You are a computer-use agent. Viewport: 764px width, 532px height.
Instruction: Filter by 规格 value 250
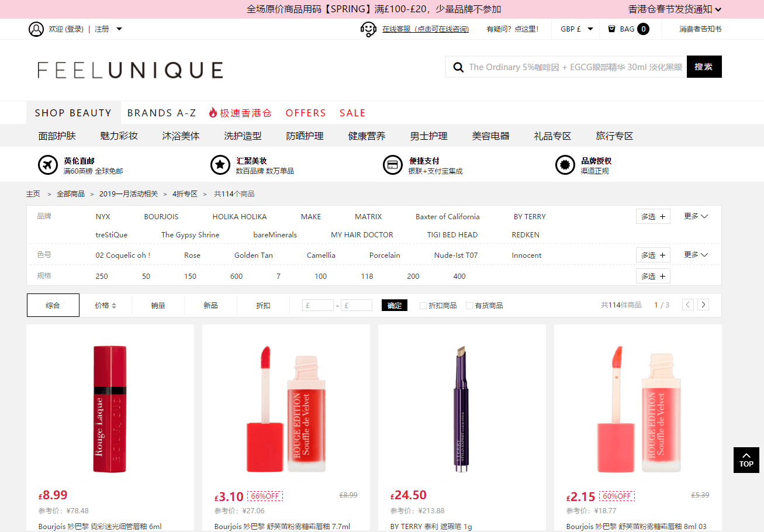click(x=102, y=276)
